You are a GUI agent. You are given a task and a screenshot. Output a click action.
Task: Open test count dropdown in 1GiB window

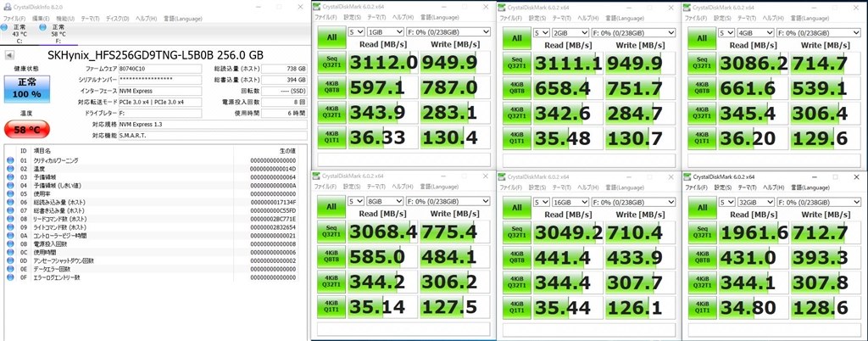(x=356, y=32)
